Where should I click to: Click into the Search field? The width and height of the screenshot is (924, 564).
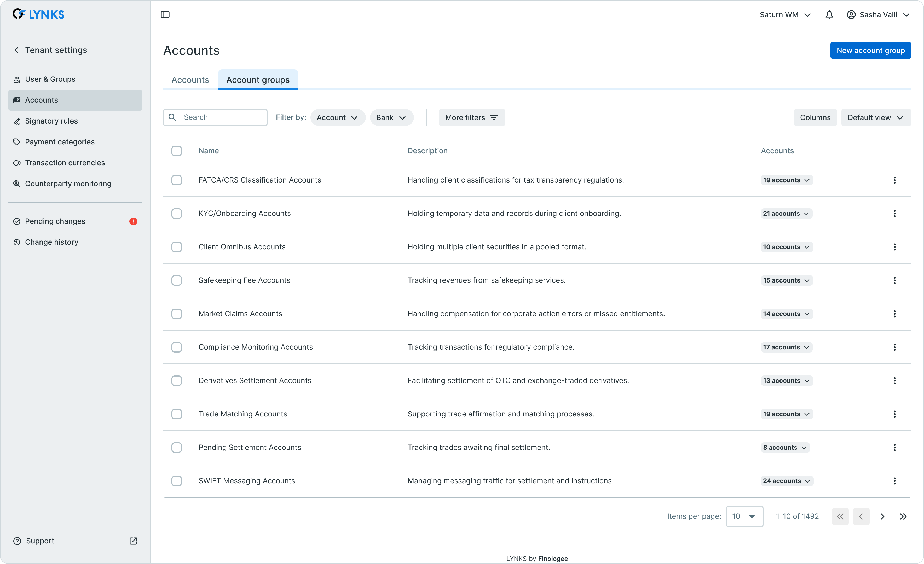click(221, 118)
